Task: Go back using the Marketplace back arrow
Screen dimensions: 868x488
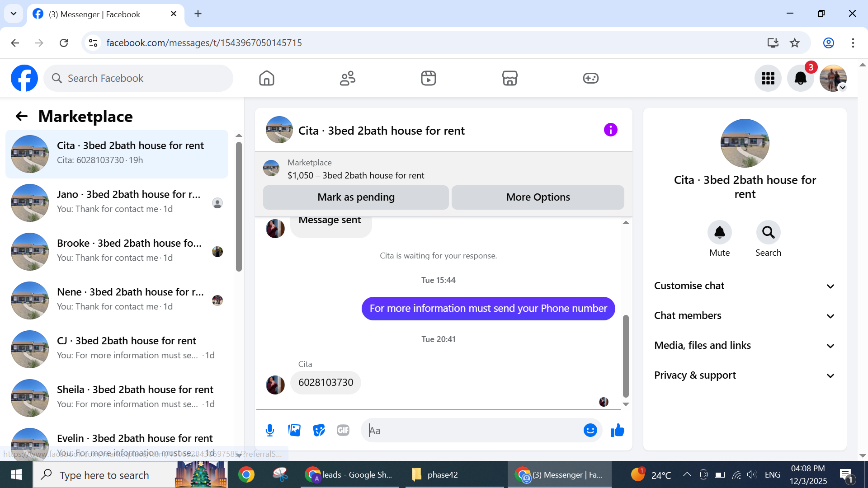Action: pyautogui.click(x=22, y=117)
